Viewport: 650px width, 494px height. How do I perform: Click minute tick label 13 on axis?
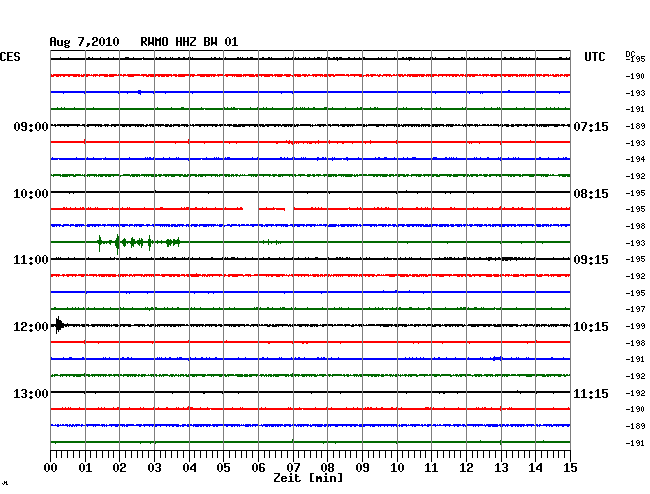pos(501,468)
